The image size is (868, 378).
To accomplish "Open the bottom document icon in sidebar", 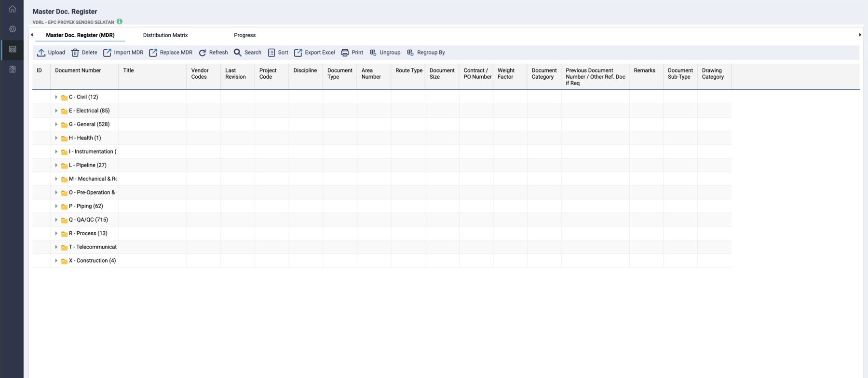I will (x=13, y=70).
